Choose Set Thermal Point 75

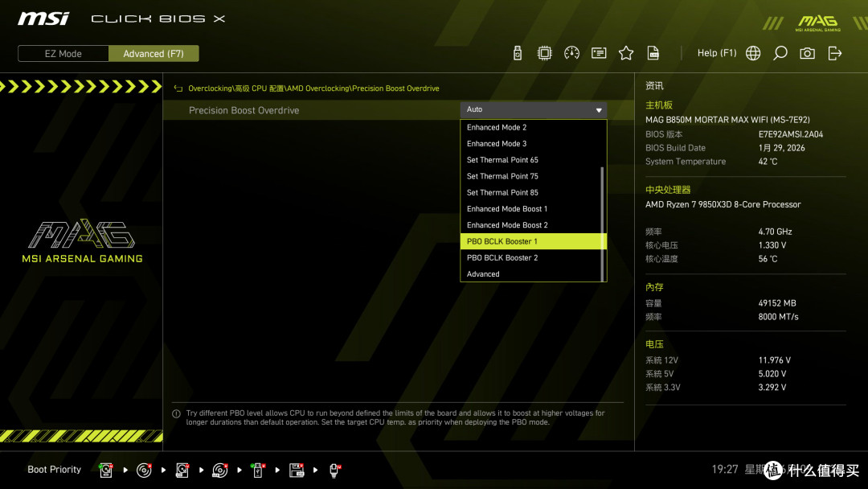coord(533,176)
